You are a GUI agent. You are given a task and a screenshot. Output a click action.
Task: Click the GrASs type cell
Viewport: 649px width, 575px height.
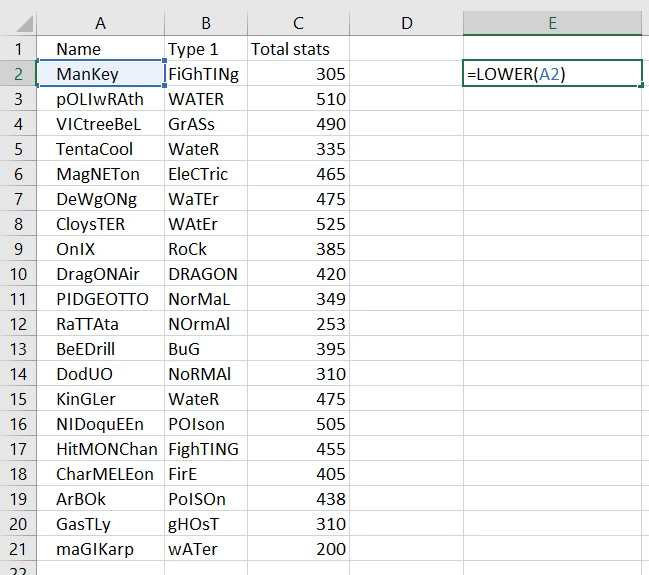pyautogui.click(x=206, y=124)
